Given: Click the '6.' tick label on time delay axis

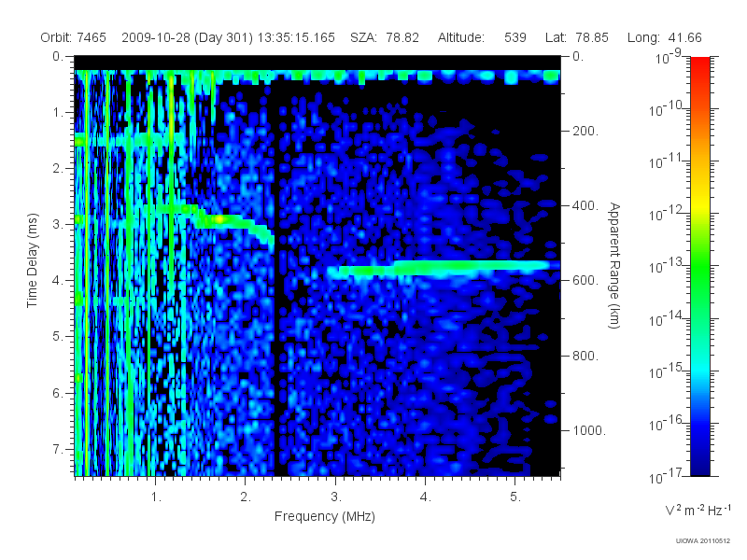Looking at the screenshot, I should [58, 393].
